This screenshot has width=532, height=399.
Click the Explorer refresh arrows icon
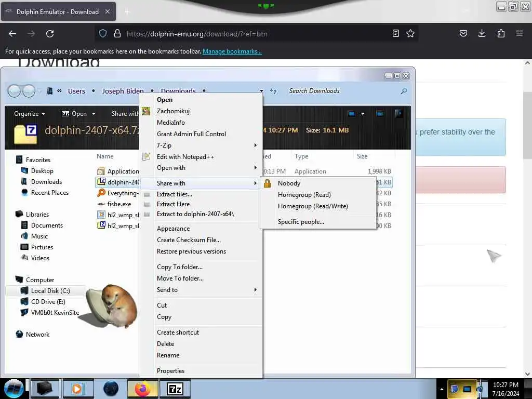pos(273,91)
